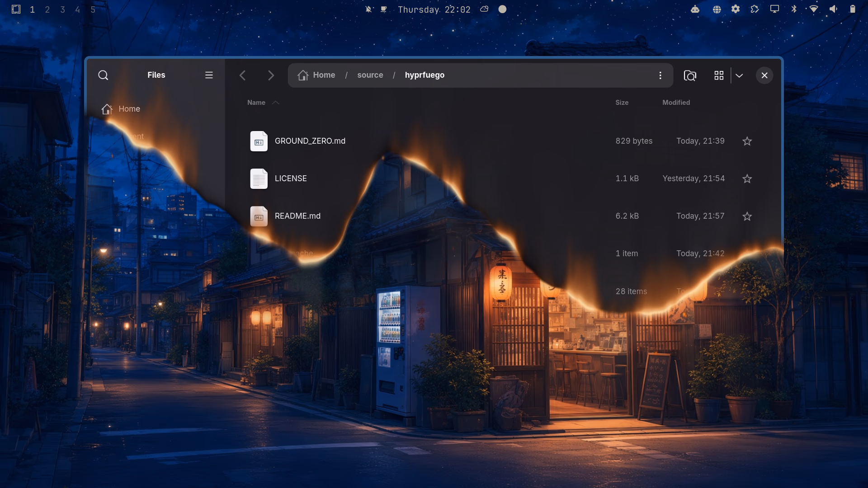
Task: Navigate to Home in the path bar
Action: pos(316,75)
